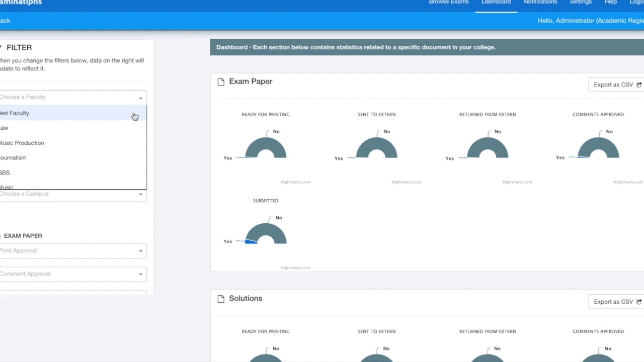Image resolution: width=644 pixels, height=362 pixels.
Task: Click the Dashboard description banner text
Action: [x=356, y=47]
